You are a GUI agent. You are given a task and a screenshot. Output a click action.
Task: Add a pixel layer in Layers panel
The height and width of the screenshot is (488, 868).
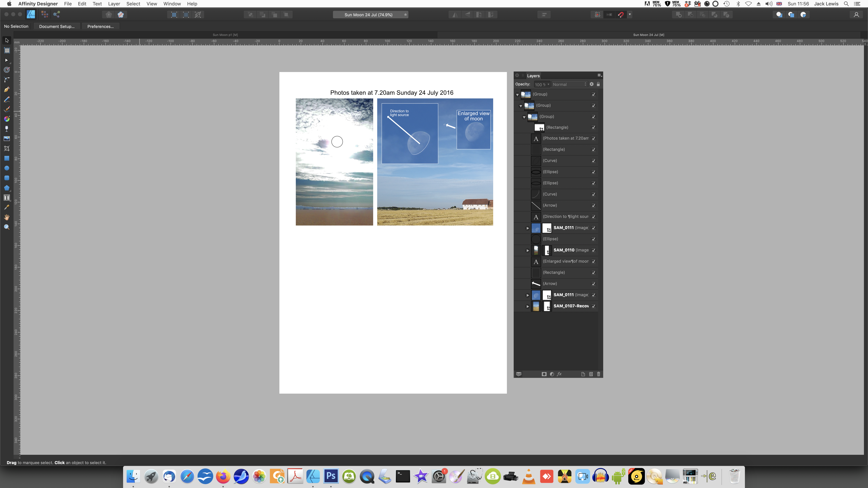[x=591, y=374]
